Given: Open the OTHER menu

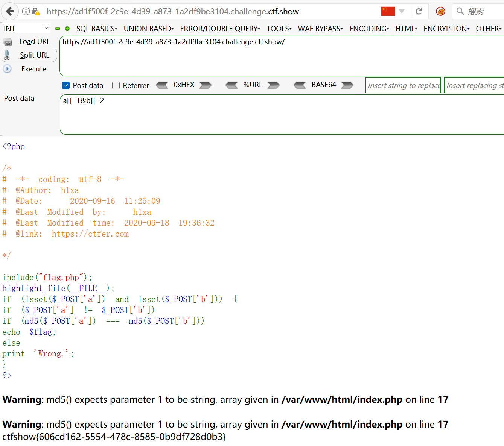Looking at the screenshot, I should (489, 29).
